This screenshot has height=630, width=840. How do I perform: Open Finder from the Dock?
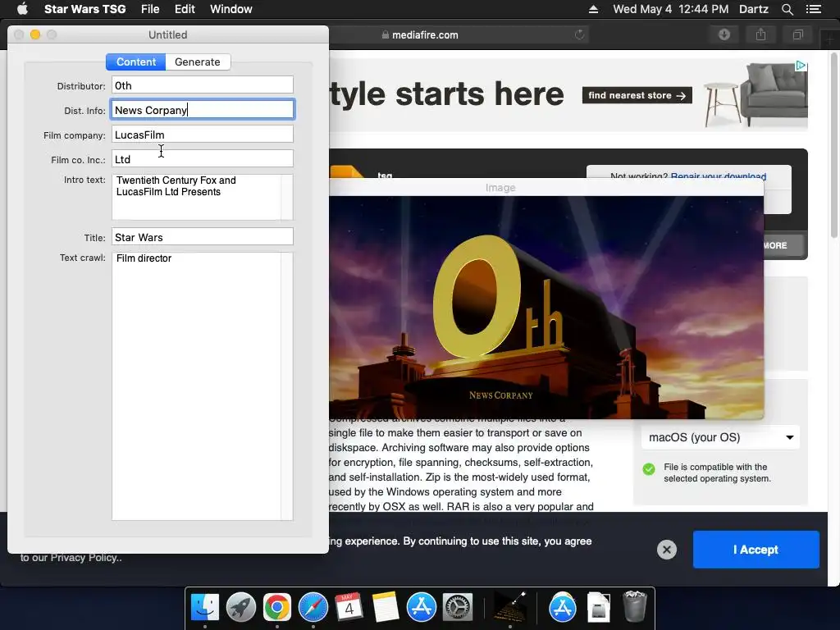pyautogui.click(x=204, y=608)
